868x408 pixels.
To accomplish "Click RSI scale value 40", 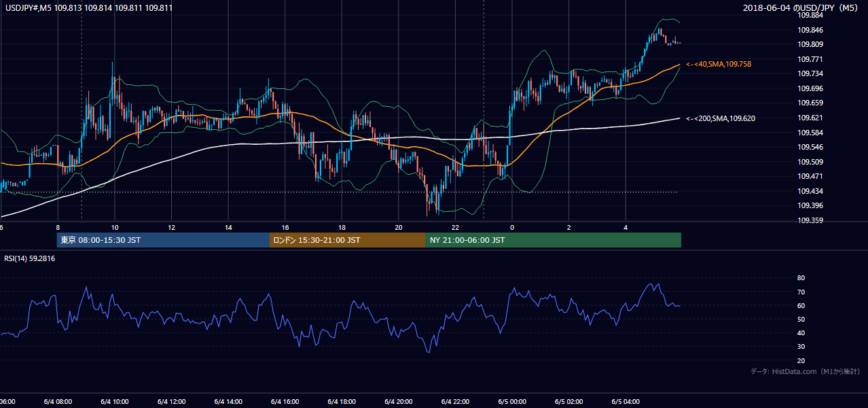I will [x=801, y=333].
